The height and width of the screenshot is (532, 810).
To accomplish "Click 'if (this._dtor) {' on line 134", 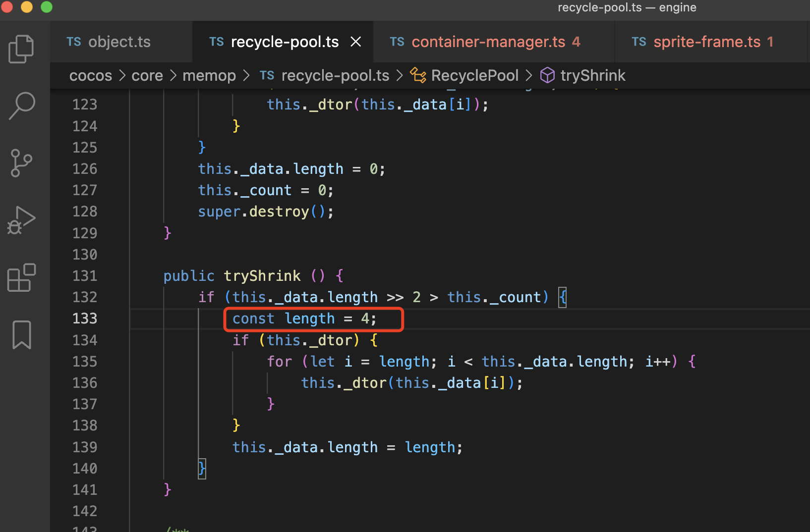I will coord(305,340).
